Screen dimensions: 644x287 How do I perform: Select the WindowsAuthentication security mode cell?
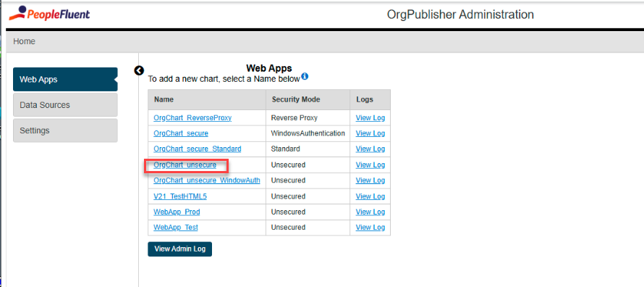point(308,133)
